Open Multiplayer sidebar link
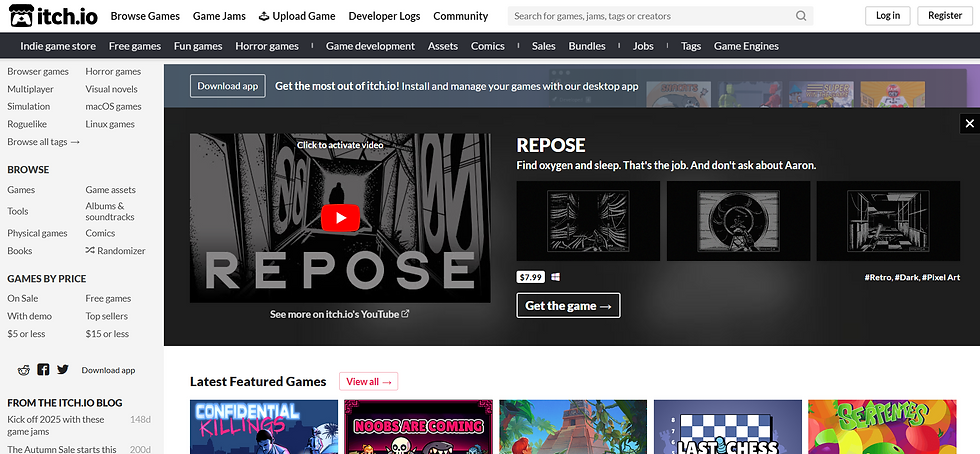Viewport: 980px width, 454px height. [x=31, y=89]
